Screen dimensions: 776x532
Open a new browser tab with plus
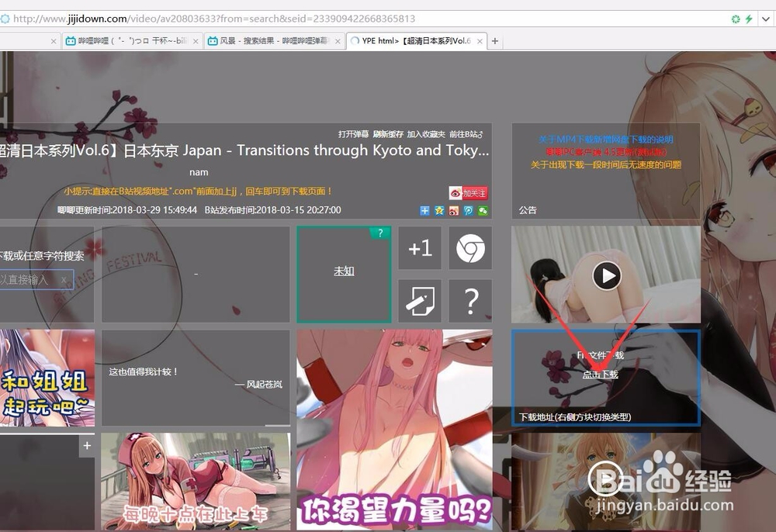(x=495, y=41)
